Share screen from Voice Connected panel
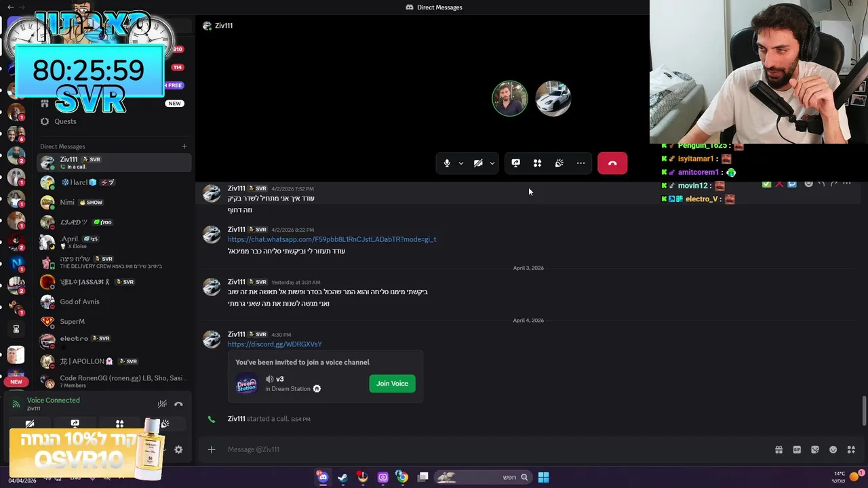 pos(75,424)
